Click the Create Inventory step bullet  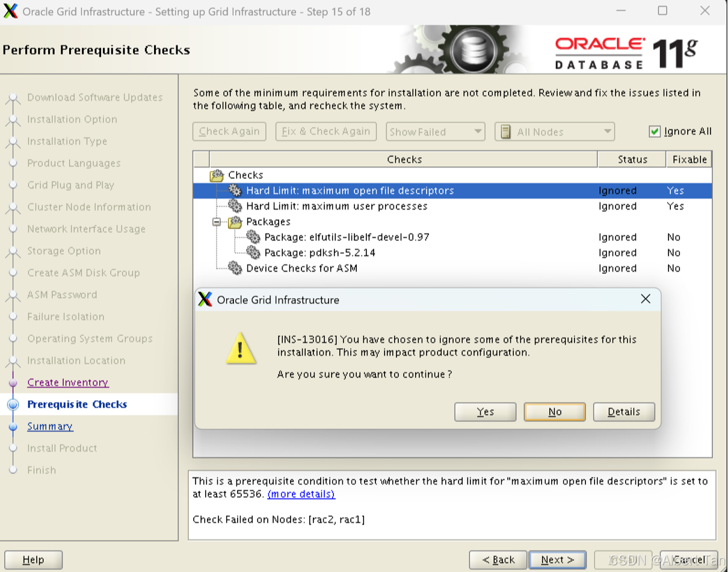(13, 383)
